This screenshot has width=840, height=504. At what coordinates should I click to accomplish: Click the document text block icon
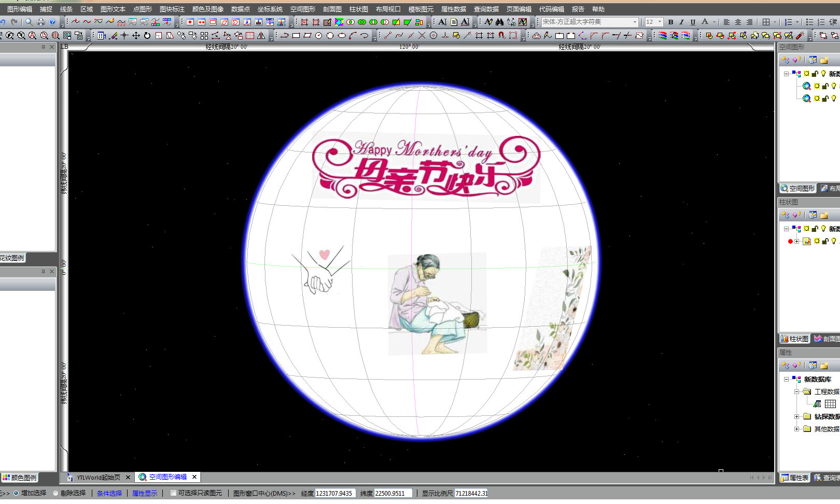[454, 22]
